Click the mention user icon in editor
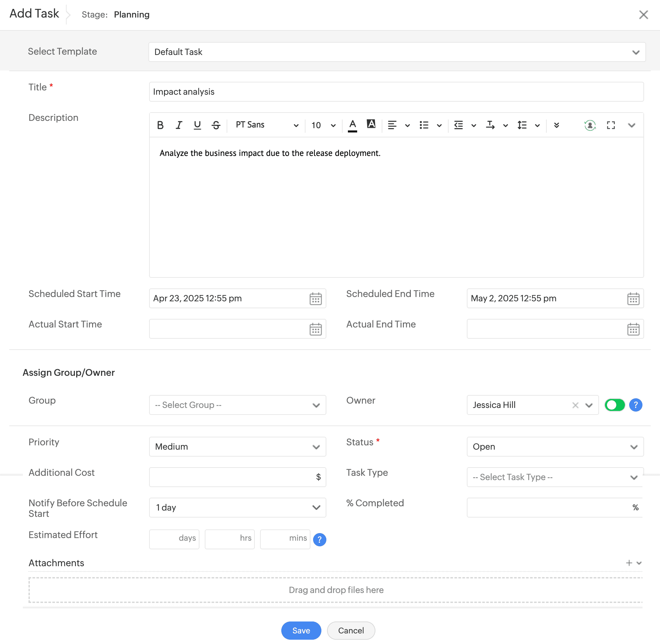This screenshot has width=660, height=644. pyautogui.click(x=590, y=125)
